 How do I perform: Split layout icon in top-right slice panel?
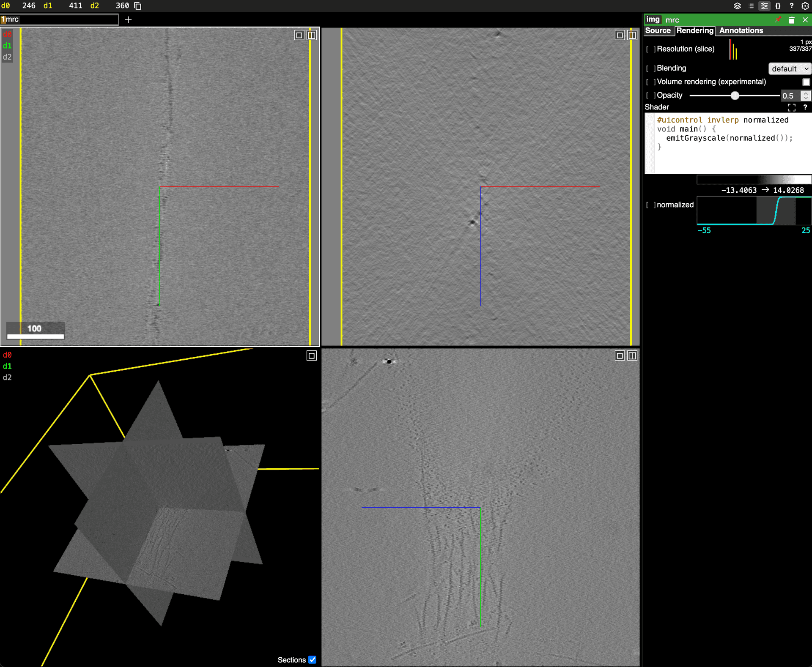[x=632, y=35]
